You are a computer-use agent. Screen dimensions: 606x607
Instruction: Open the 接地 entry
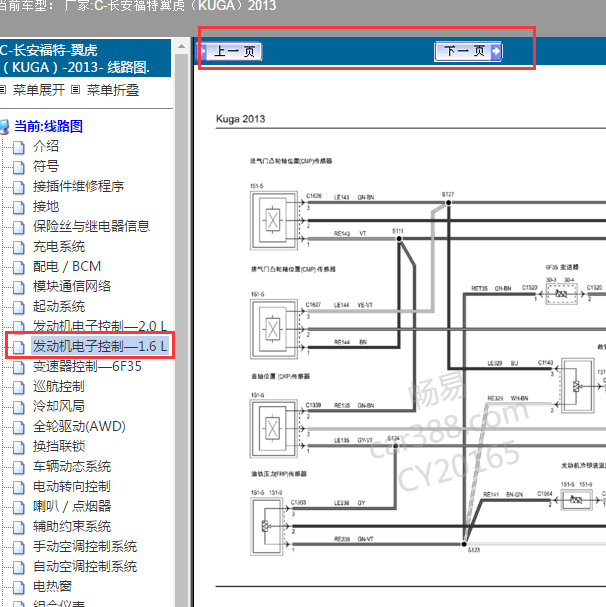point(46,207)
